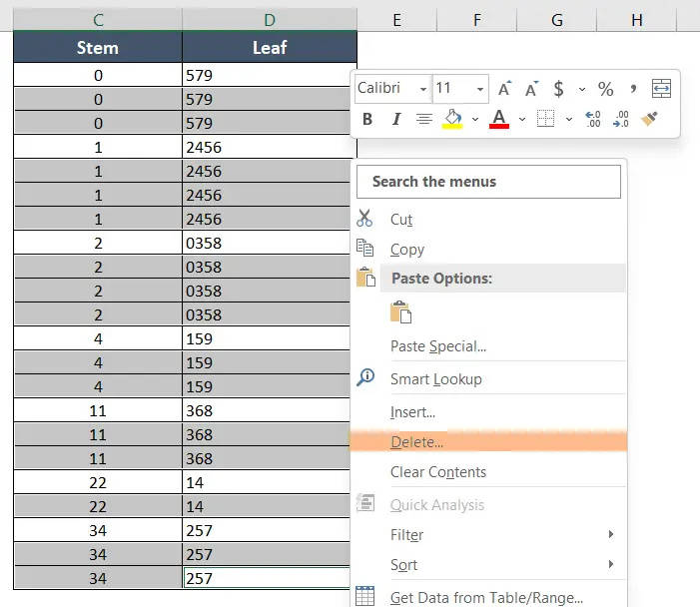This screenshot has height=607, width=700.
Task: Click the Search the menus field
Action: [x=488, y=182]
